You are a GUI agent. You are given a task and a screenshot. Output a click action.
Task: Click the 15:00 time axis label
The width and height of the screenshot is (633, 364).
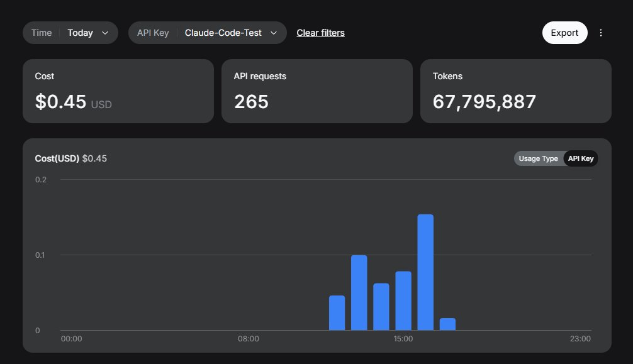click(403, 339)
